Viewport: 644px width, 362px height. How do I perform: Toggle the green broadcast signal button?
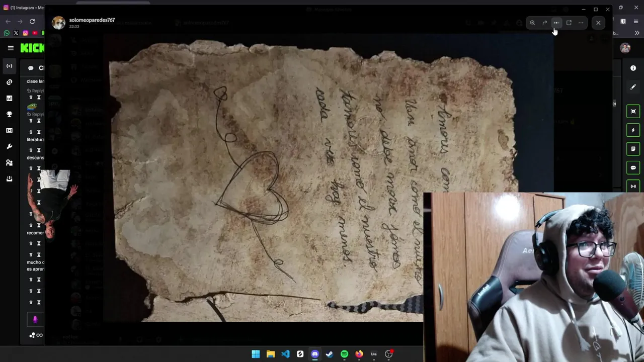tap(633, 186)
